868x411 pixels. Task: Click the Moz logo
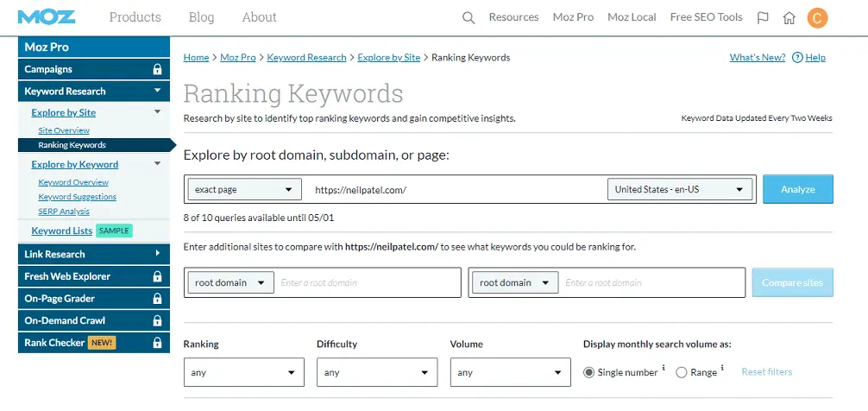47,18
